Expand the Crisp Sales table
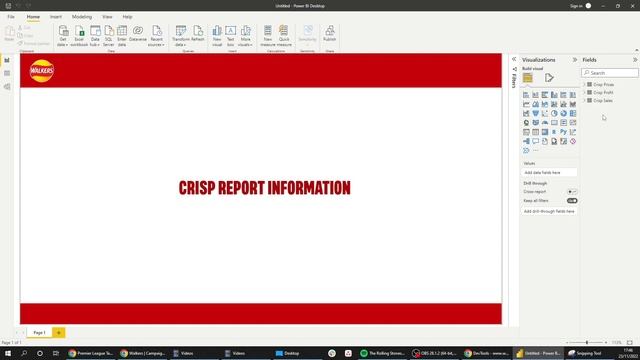The height and width of the screenshot is (360, 640). (584, 100)
